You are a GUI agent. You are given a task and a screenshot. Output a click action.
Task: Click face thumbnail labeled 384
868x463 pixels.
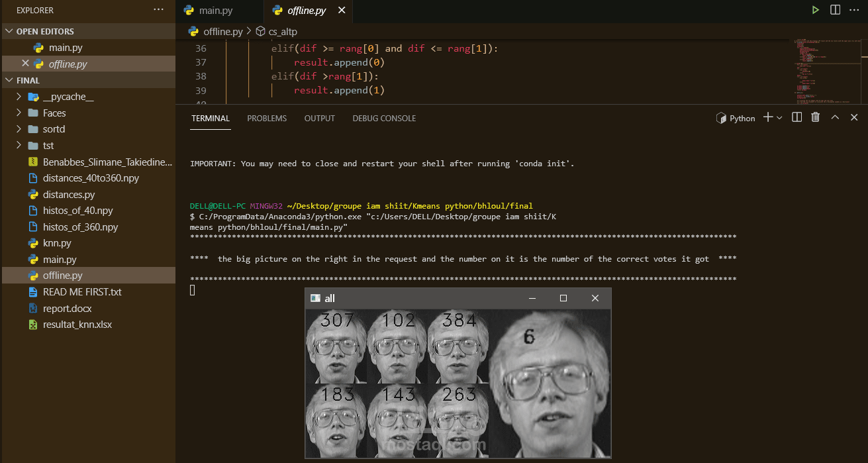click(458, 347)
